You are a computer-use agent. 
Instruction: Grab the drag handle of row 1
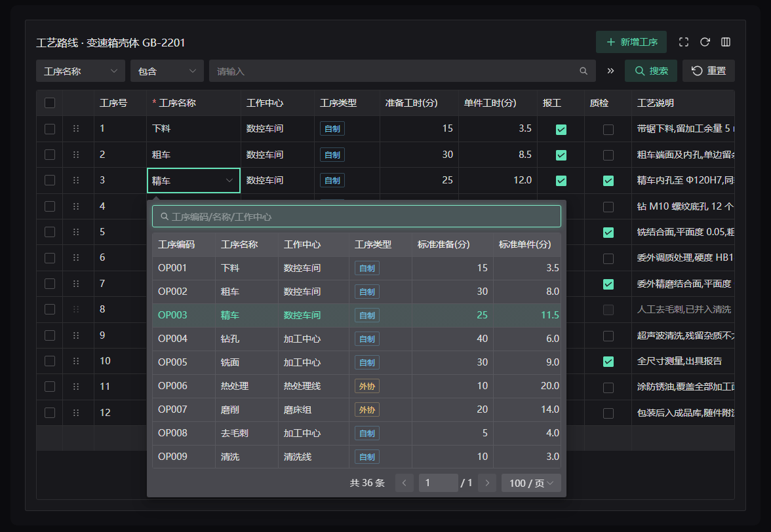[76, 128]
